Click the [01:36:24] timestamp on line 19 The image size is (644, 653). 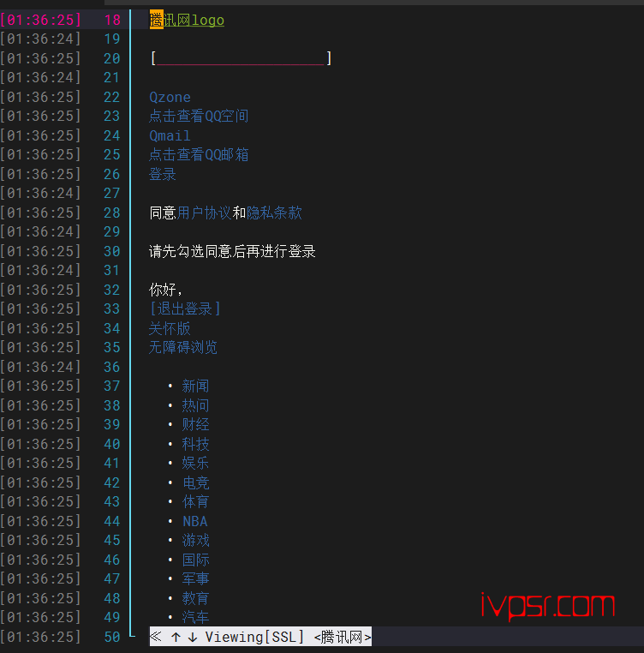[x=40, y=39]
